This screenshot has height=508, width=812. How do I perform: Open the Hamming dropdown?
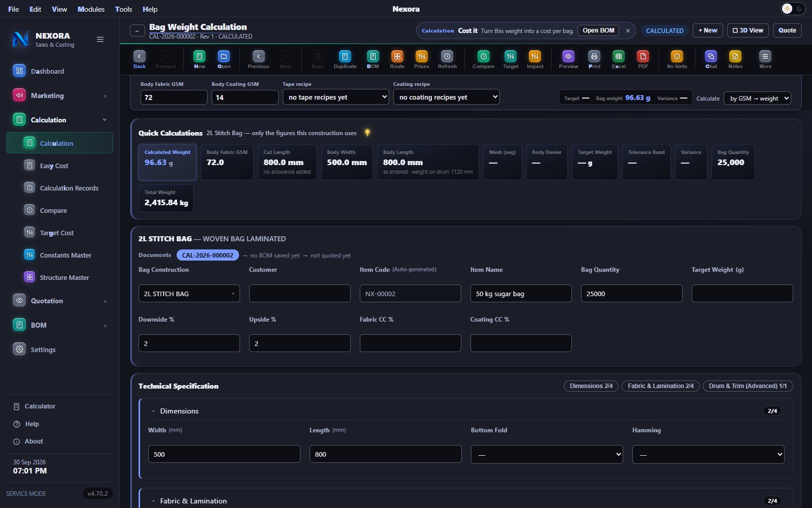(x=708, y=454)
